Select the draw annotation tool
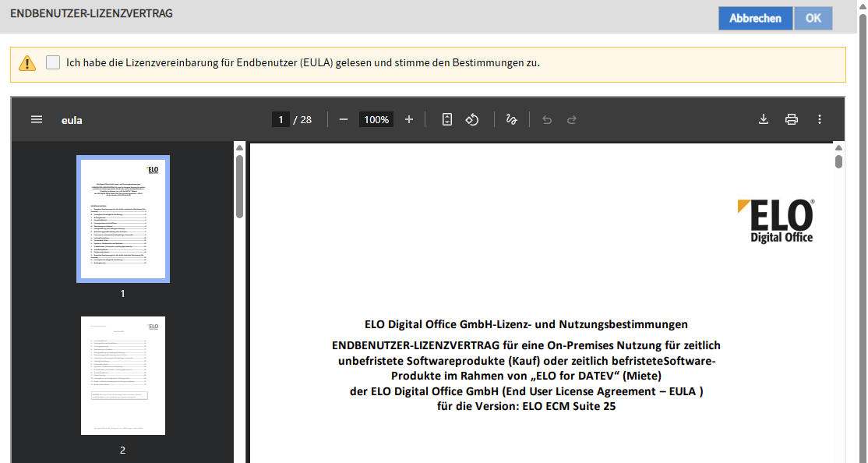This screenshot has width=868, height=463. (511, 119)
